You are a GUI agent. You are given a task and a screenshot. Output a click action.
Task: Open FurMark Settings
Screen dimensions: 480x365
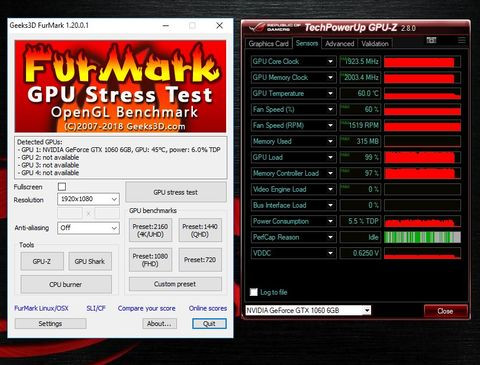click(x=50, y=324)
